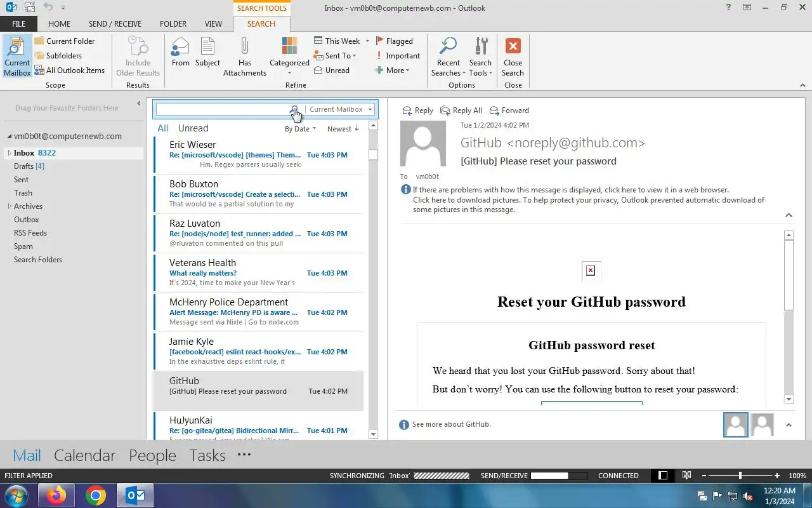Collapse the message header area
Image resolution: width=812 pixels, height=508 pixels.
(789, 215)
